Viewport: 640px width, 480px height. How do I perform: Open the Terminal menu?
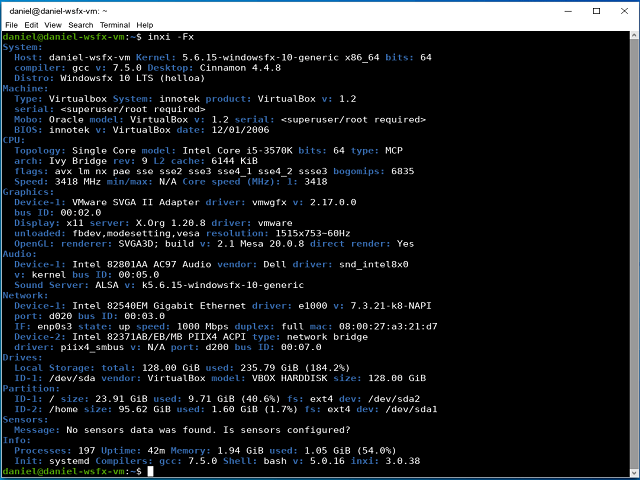pos(115,23)
